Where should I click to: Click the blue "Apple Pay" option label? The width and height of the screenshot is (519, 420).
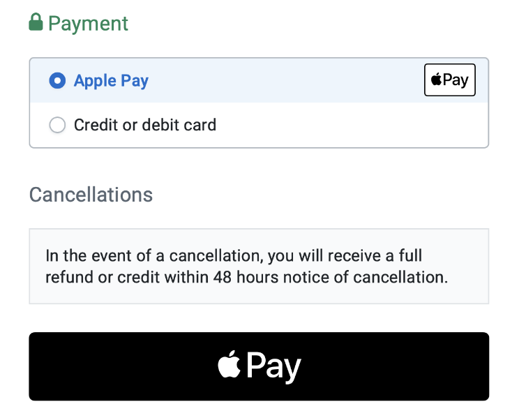pos(111,81)
